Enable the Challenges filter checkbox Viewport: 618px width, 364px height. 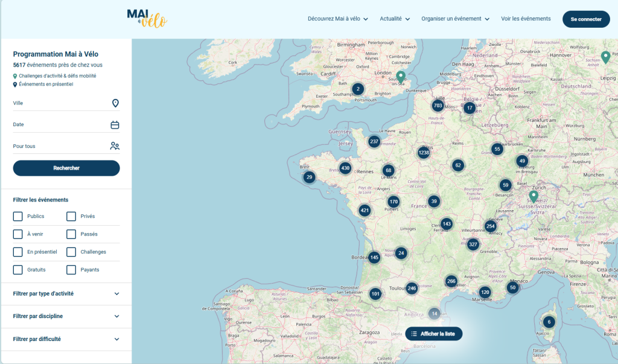(x=71, y=252)
